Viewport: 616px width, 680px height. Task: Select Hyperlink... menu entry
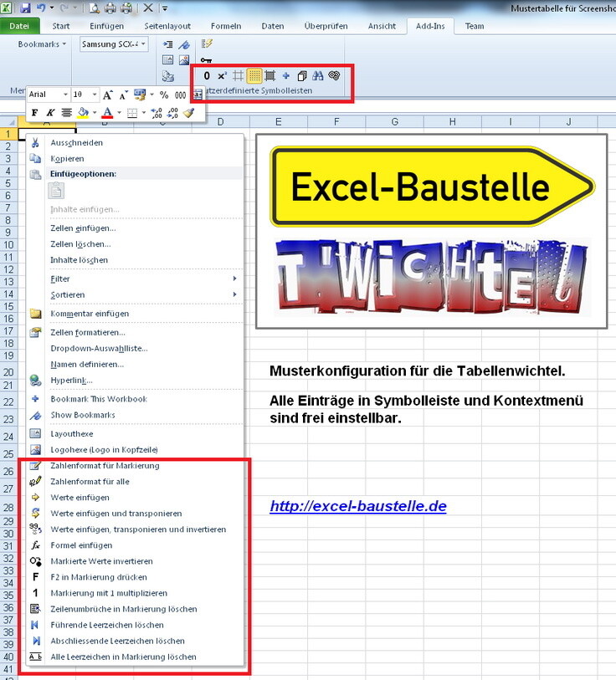point(135,381)
